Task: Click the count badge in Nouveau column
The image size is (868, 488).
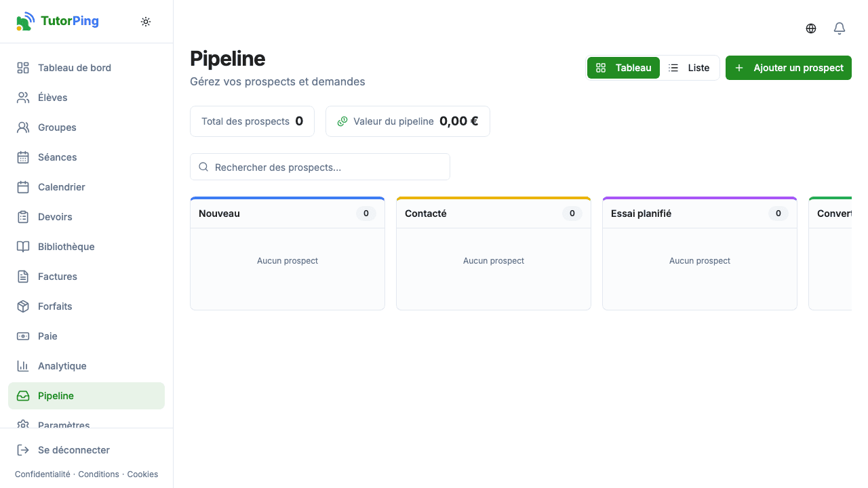Action: (366, 213)
